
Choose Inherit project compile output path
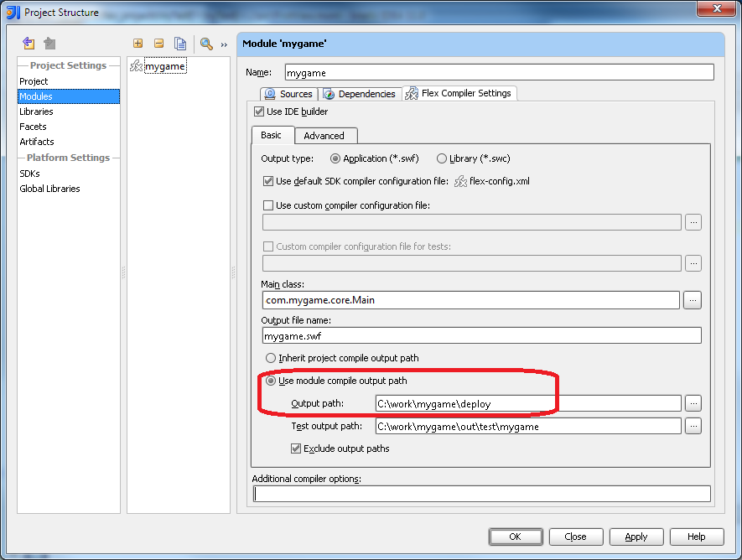click(x=271, y=358)
